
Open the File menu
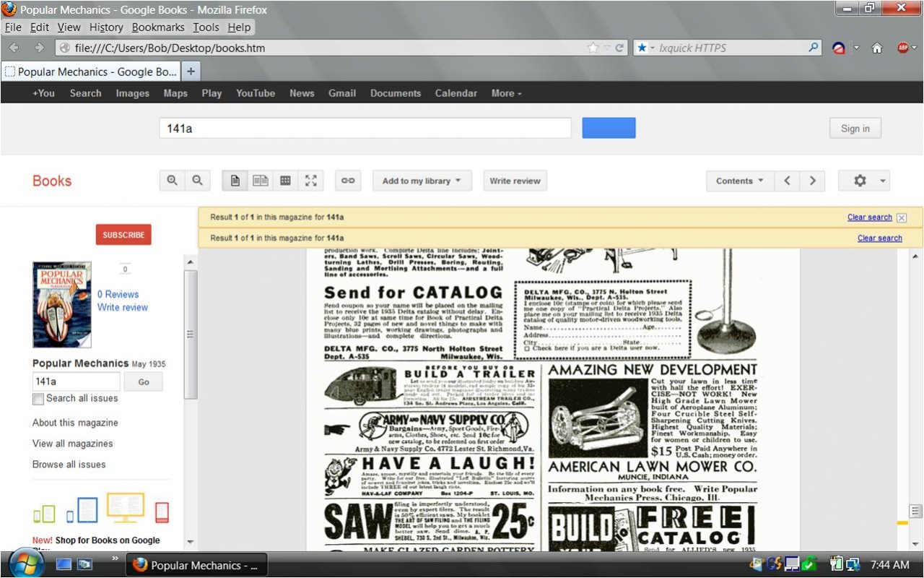[x=12, y=27]
